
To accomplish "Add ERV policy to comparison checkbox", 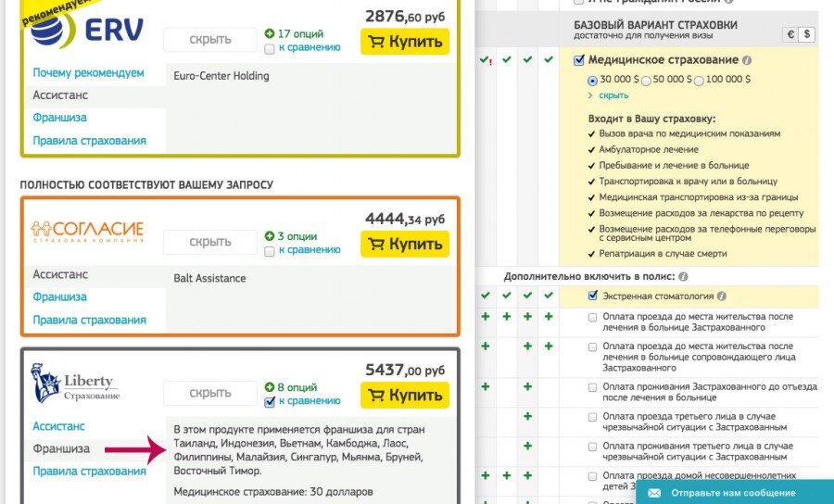I will (270, 49).
